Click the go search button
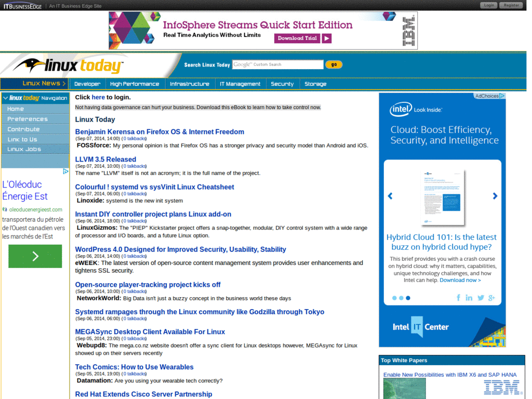The image size is (532, 399). [334, 64]
